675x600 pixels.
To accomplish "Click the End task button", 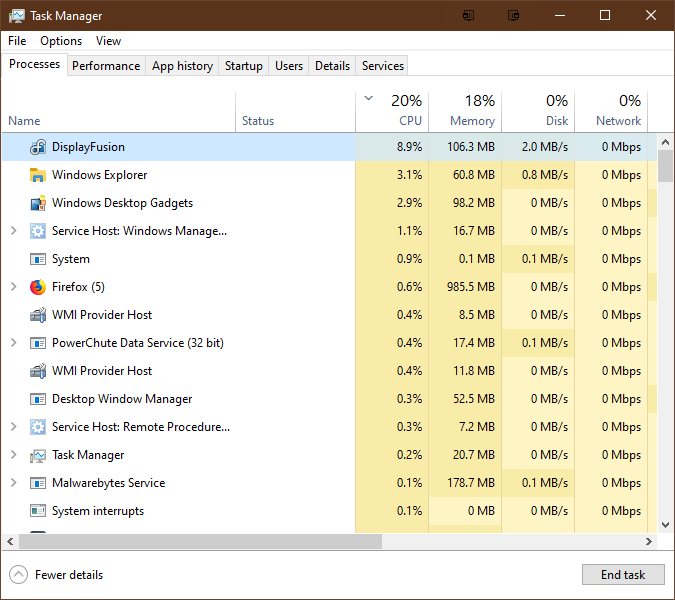I will point(622,575).
